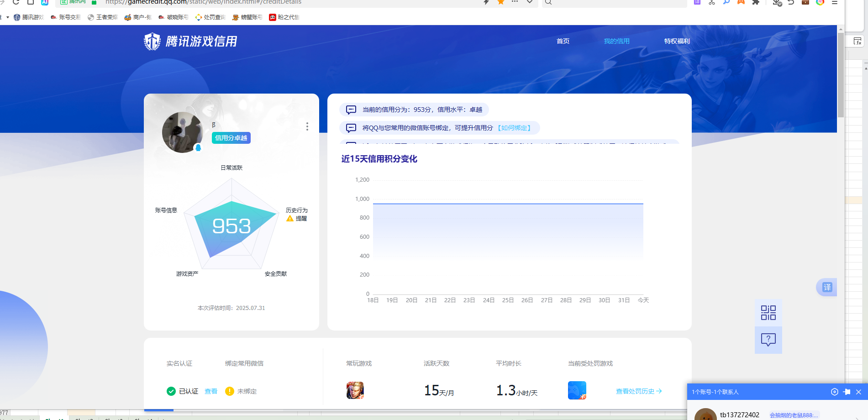This screenshot has width=868, height=420.
Task: Select the 游戏资产 radar label
Action: click(x=187, y=274)
